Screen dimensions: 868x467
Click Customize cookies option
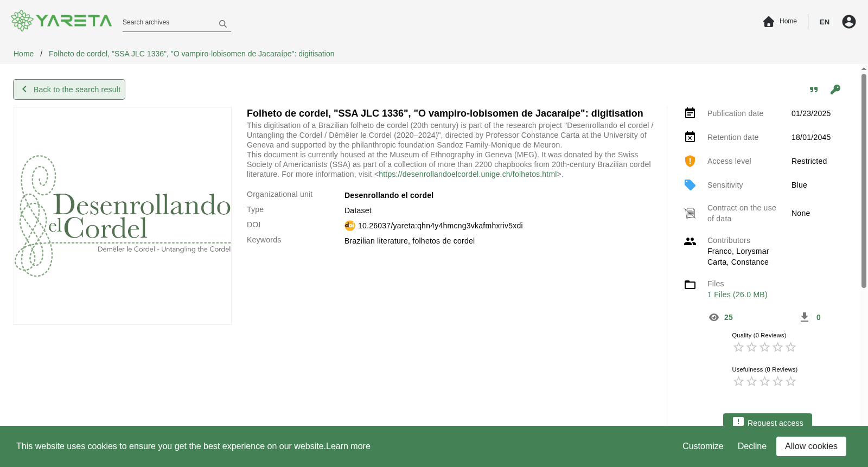point(703,446)
